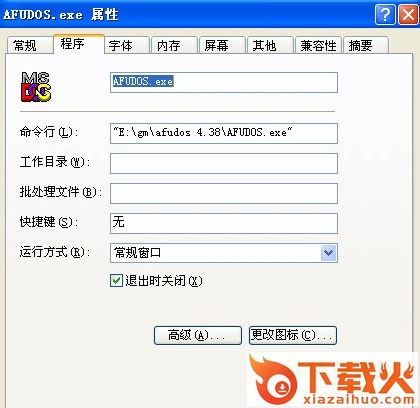This screenshot has height=408, width=420.
Task: Click the MS-DOS program icon
Action: pos(36,87)
